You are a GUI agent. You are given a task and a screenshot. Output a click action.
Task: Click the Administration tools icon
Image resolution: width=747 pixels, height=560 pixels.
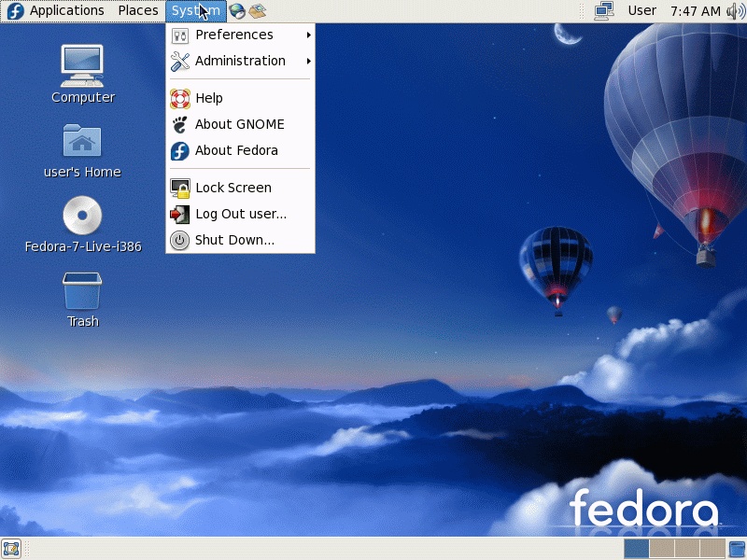pos(180,62)
